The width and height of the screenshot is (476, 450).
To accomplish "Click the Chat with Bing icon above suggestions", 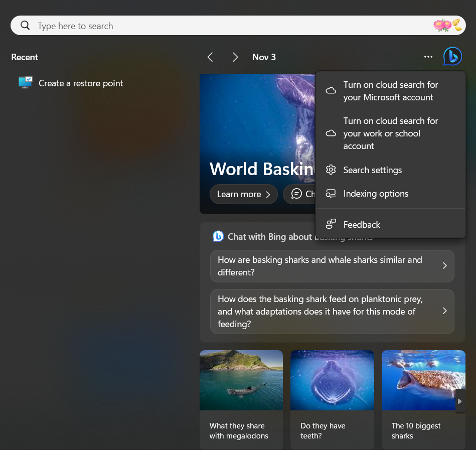I will (x=218, y=236).
